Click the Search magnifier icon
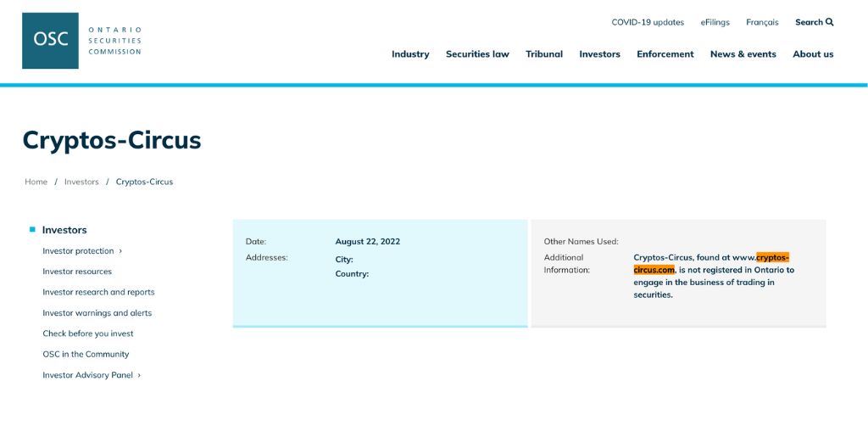The width and height of the screenshot is (868, 426). pyautogui.click(x=829, y=22)
